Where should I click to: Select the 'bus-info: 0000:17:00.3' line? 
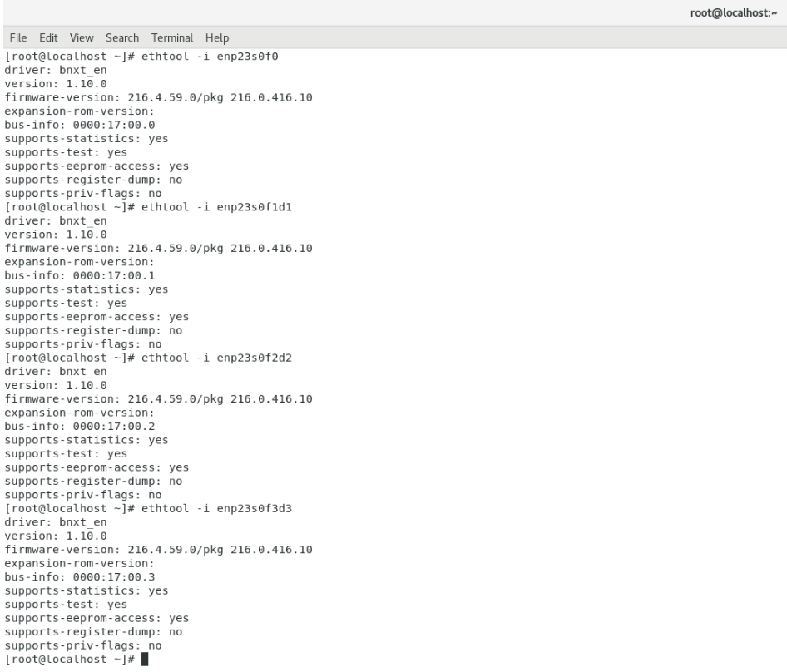coord(80,577)
